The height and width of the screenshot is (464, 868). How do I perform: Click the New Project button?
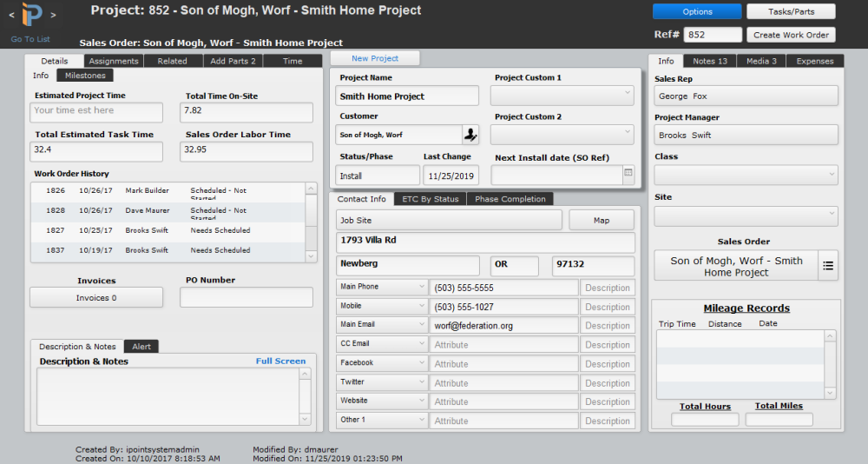click(375, 58)
